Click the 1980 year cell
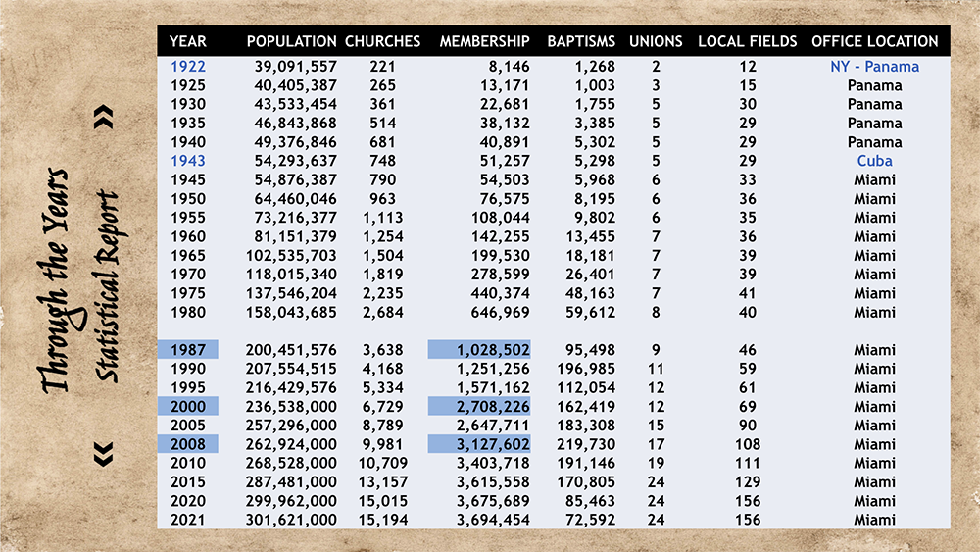Viewport: 980px width, 552px height. pyautogui.click(x=188, y=312)
